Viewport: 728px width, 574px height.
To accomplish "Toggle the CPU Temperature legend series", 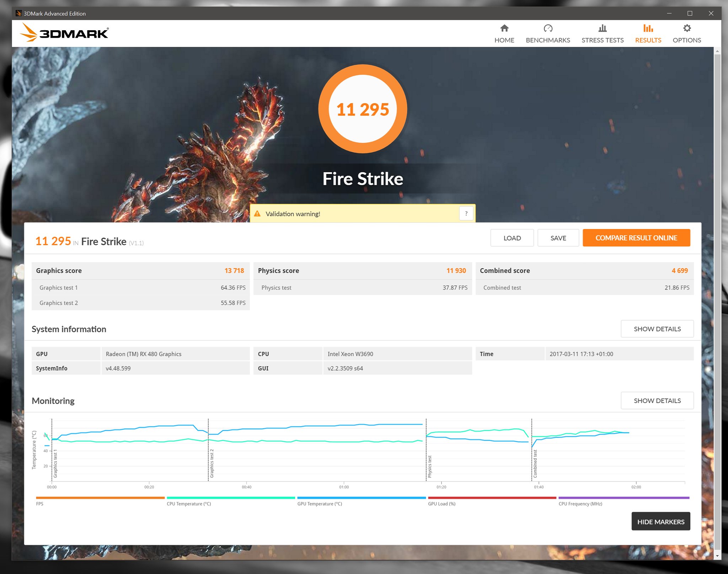I will (231, 501).
